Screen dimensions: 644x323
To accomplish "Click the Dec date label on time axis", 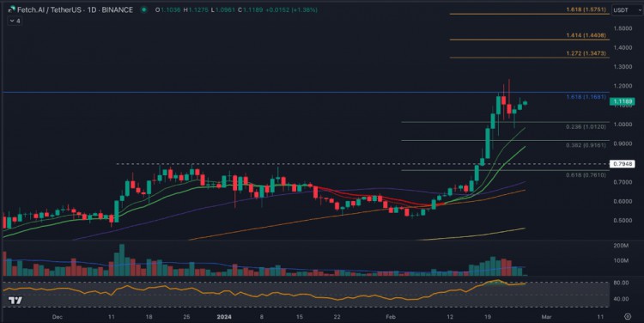I will pyautogui.click(x=57, y=317).
